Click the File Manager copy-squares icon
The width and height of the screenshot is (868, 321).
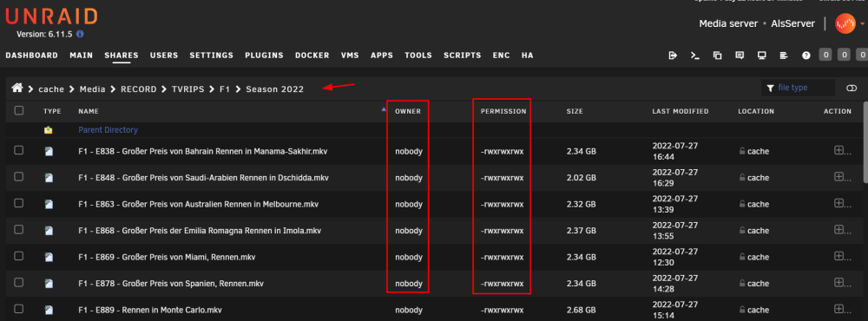point(718,56)
